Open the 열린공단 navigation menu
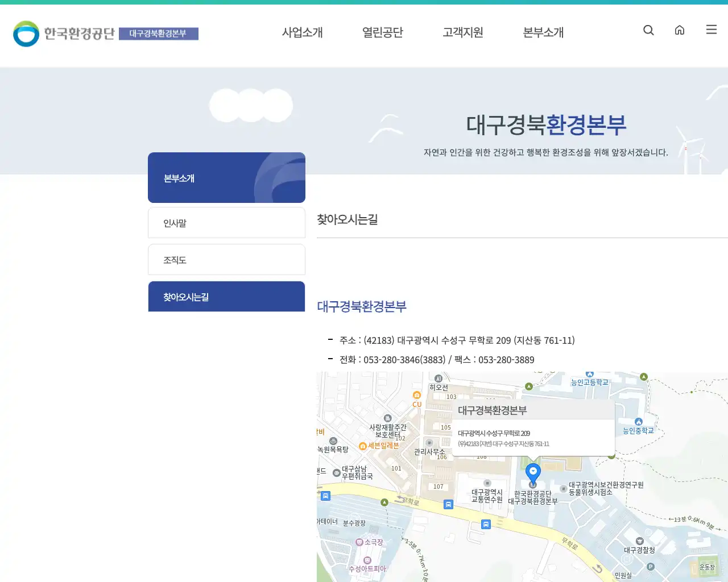 pos(382,33)
